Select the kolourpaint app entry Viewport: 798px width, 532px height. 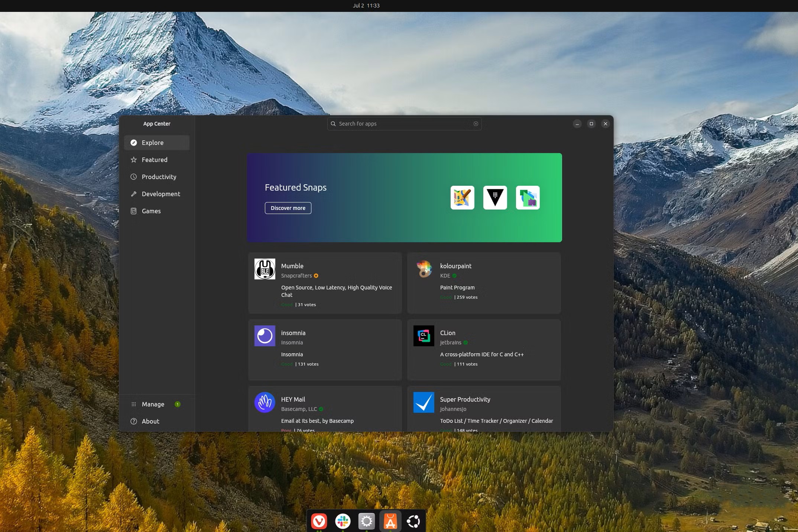(484, 282)
